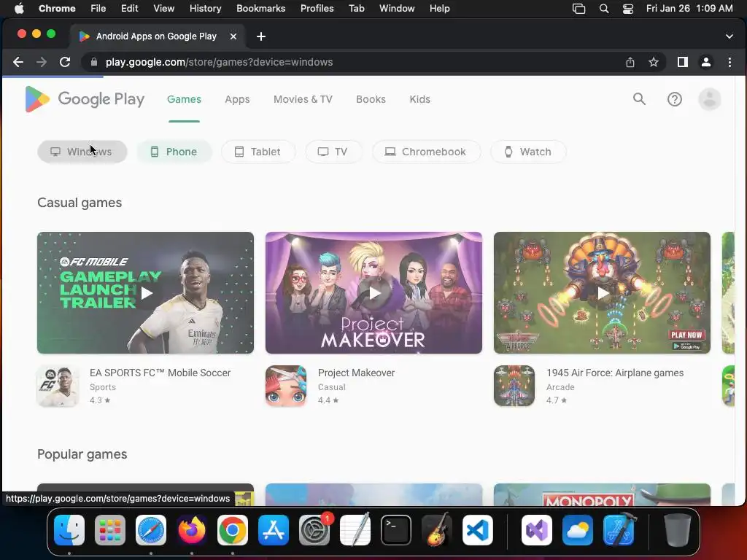Open Spotlight search in menu bar
Image resolution: width=747 pixels, height=560 pixels.
(603, 8)
